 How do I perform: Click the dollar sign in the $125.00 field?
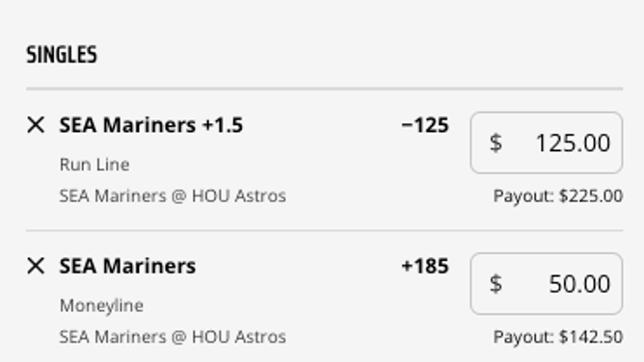pos(496,142)
